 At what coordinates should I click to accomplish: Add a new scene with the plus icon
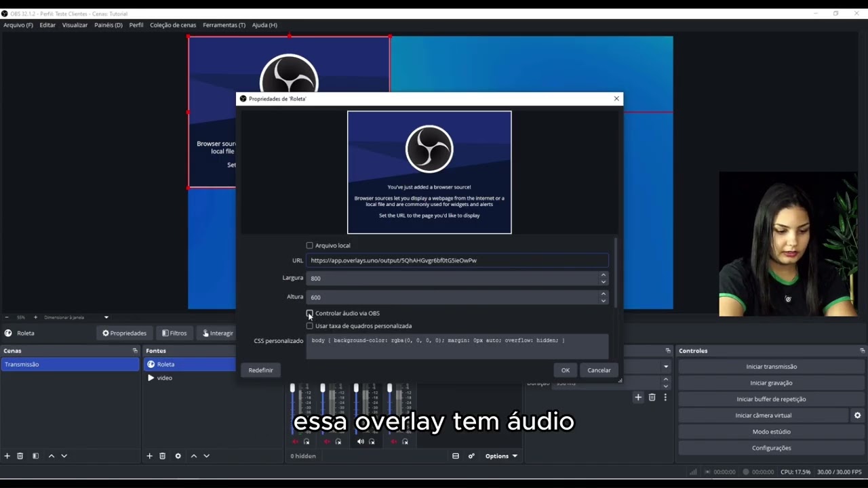coord(7,456)
